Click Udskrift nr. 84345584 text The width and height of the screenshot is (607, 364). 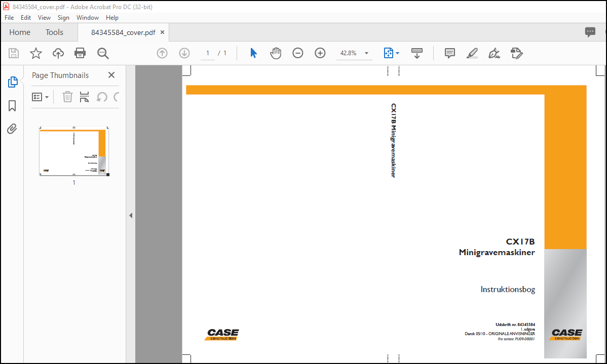click(x=515, y=325)
